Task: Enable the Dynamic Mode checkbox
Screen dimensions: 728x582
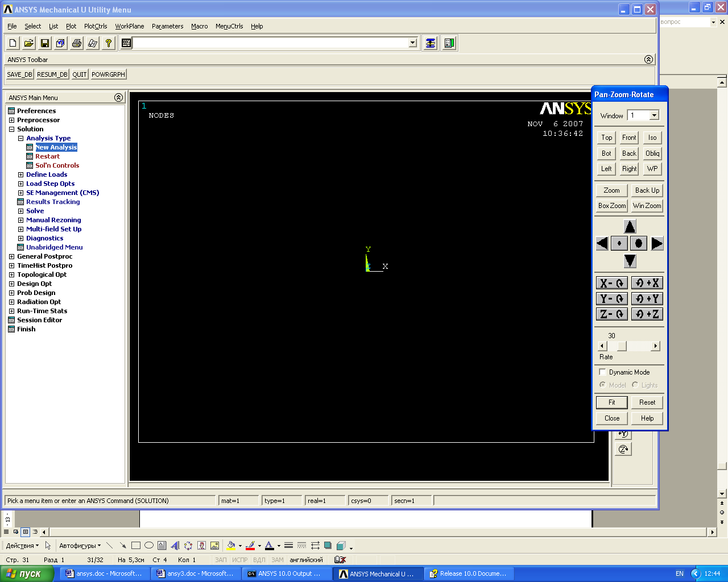Action: coord(603,372)
